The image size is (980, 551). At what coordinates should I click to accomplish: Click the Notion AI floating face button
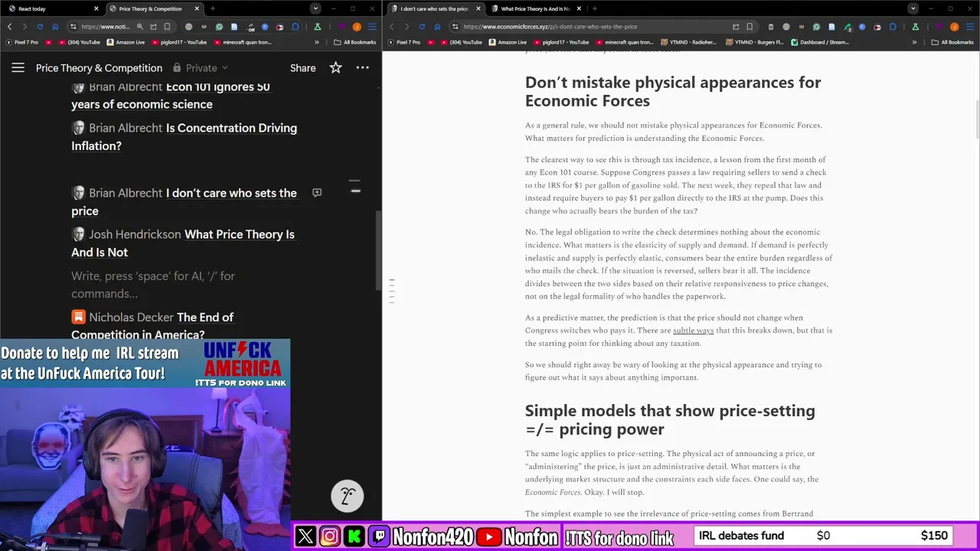347,496
